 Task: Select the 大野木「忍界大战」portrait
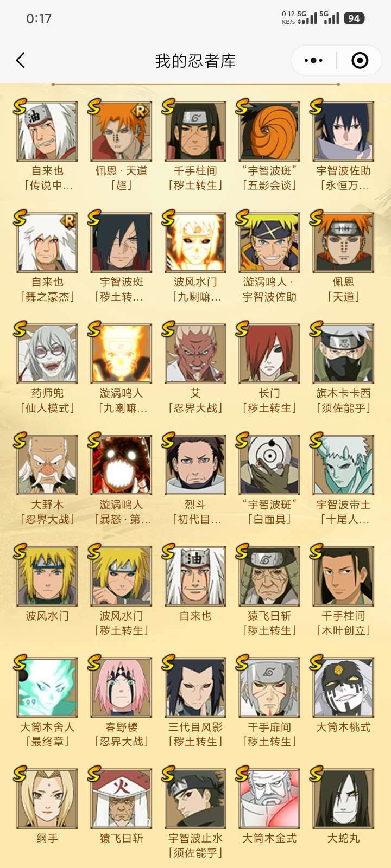(x=48, y=465)
